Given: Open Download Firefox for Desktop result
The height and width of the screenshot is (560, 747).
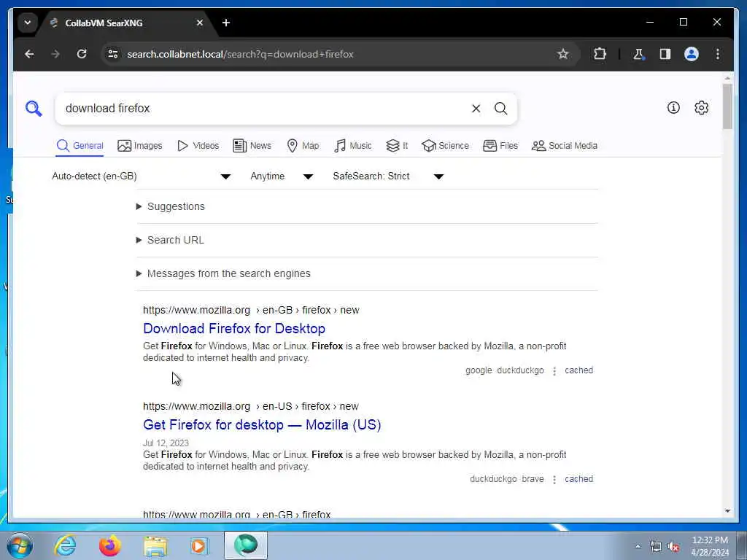Looking at the screenshot, I should (234, 329).
